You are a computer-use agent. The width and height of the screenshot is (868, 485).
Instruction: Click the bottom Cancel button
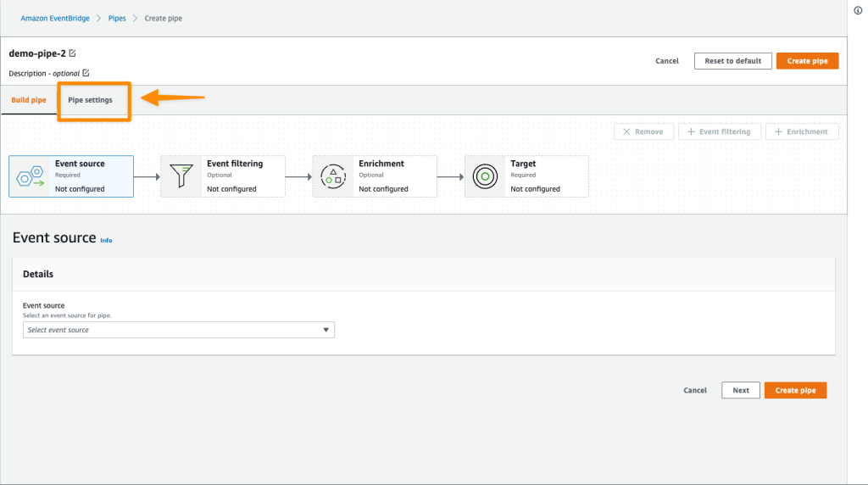(x=695, y=390)
